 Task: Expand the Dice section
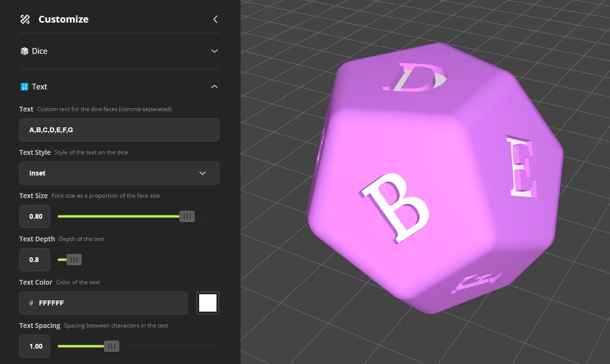pyautogui.click(x=215, y=51)
